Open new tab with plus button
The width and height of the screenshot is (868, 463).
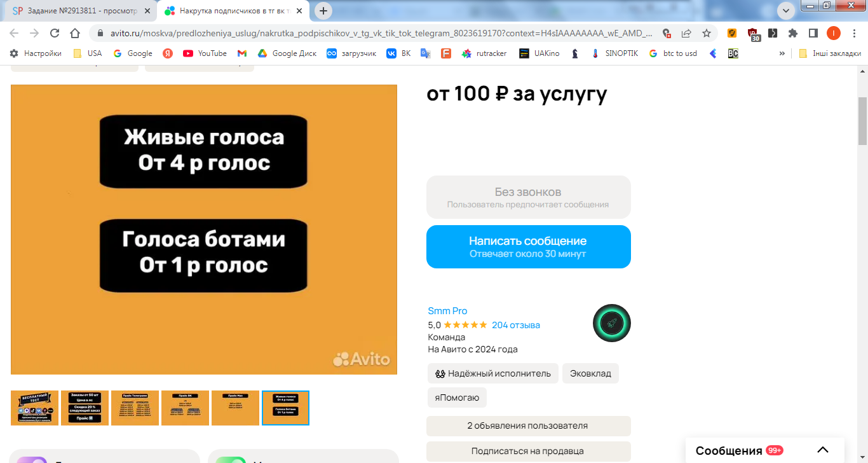coord(324,11)
